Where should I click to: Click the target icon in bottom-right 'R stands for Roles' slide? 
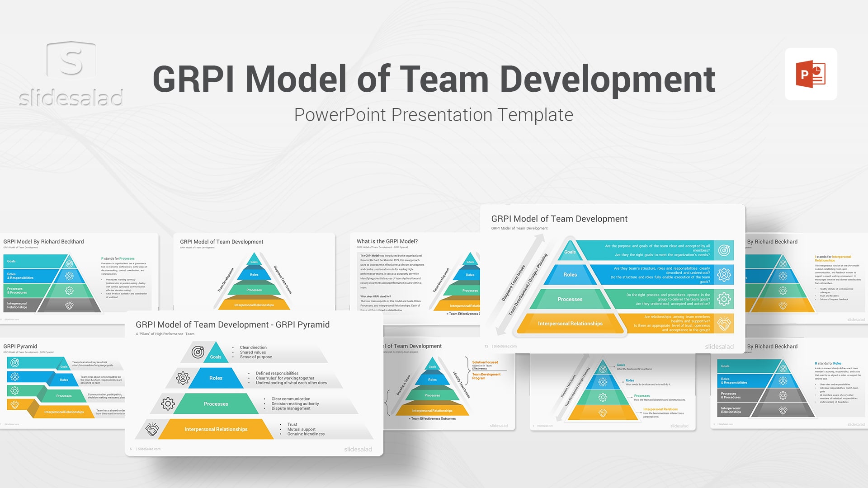pyautogui.click(x=783, y=368)
